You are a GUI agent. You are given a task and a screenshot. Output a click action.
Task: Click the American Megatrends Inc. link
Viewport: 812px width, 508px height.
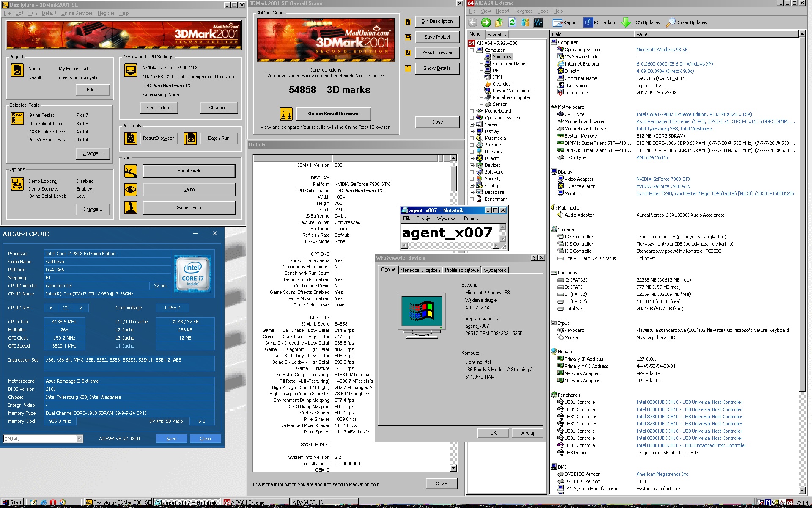pyautogui.click(x=663, y=474)
